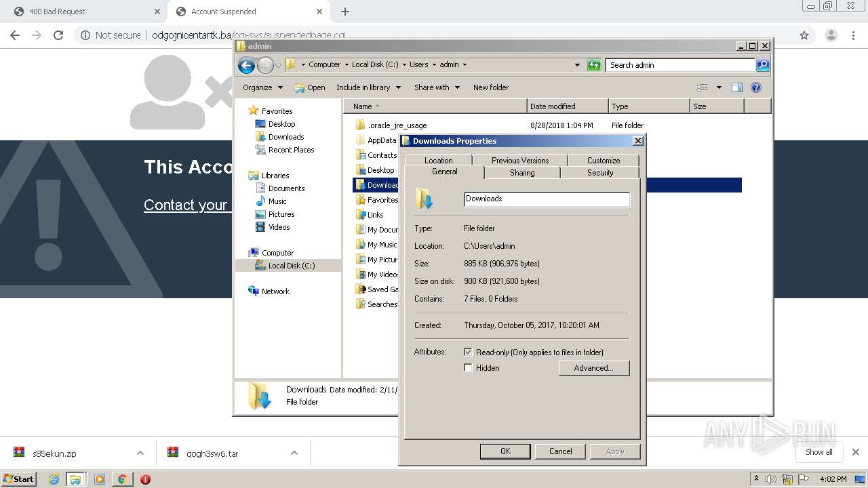Click the Explorer Forward arrow button
Viewport: 868px width, 488px height.
[265, 65]
